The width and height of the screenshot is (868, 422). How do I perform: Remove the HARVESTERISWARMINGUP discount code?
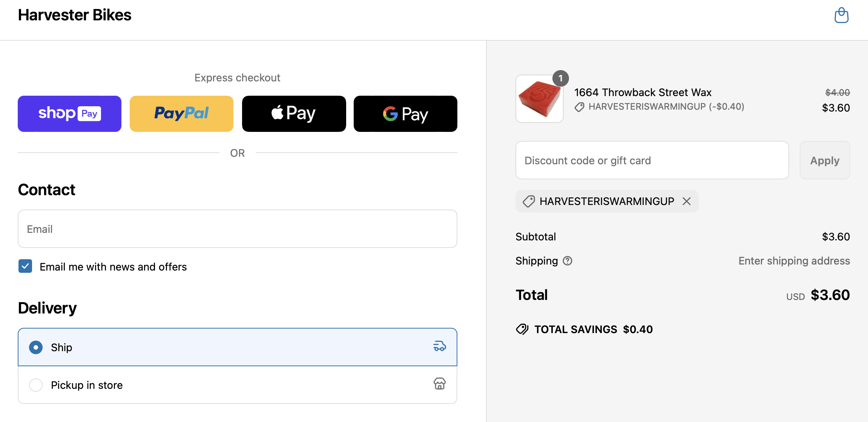pos(687,201)
